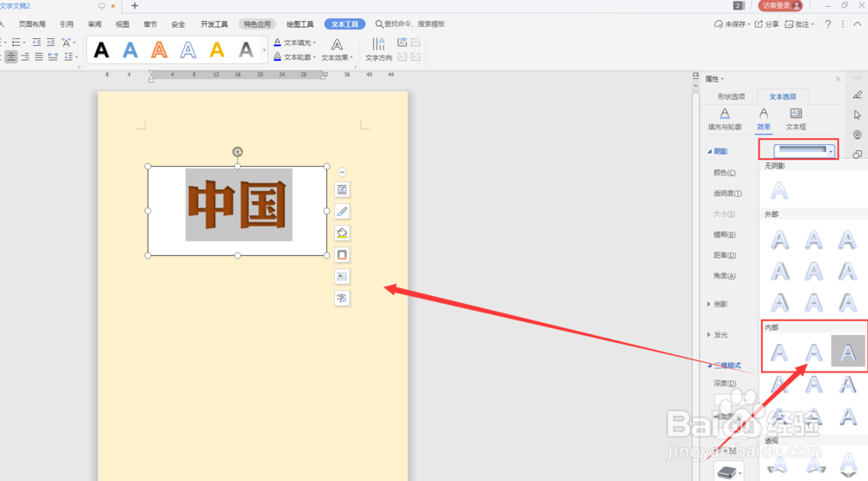868x481 pixels.
Task: Click the 字 text effect quick icon
Action: pyautogui.click(x=342, y=299)
